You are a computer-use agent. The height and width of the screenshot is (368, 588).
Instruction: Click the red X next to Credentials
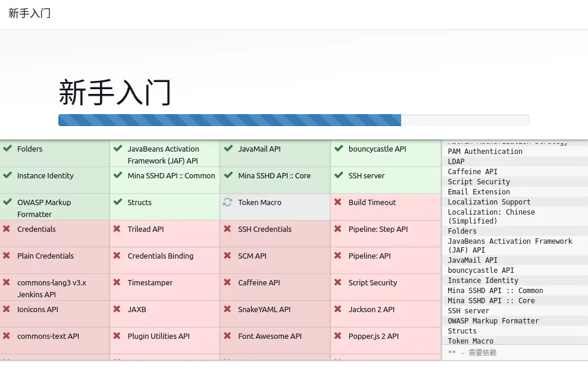[x=7, y=229]
